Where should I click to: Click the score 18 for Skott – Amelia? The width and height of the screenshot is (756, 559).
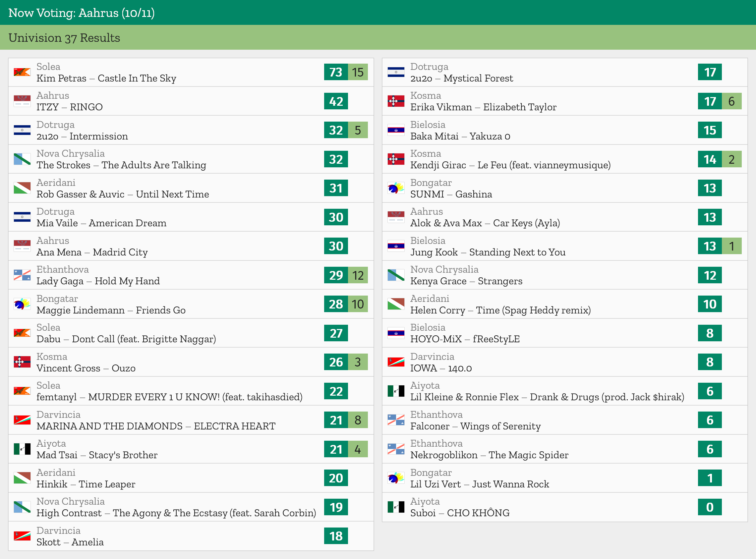(x=336, y=536)
